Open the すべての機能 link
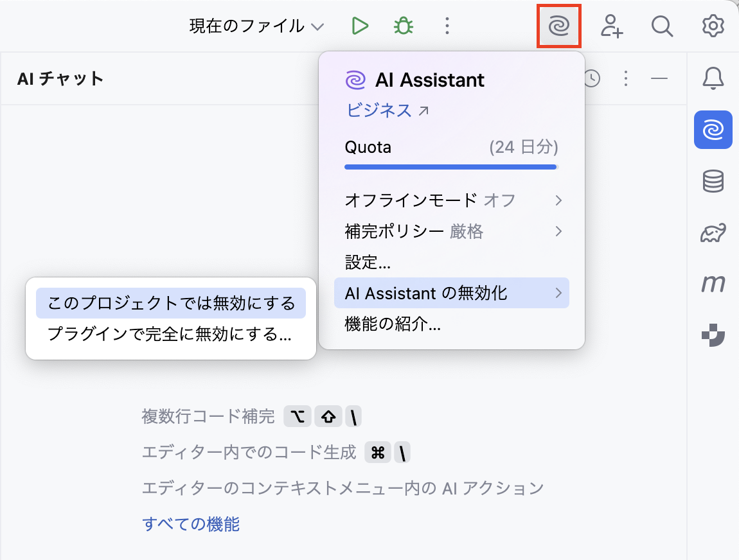The width and height of the screenshot is (739, 560). (191, 524)
